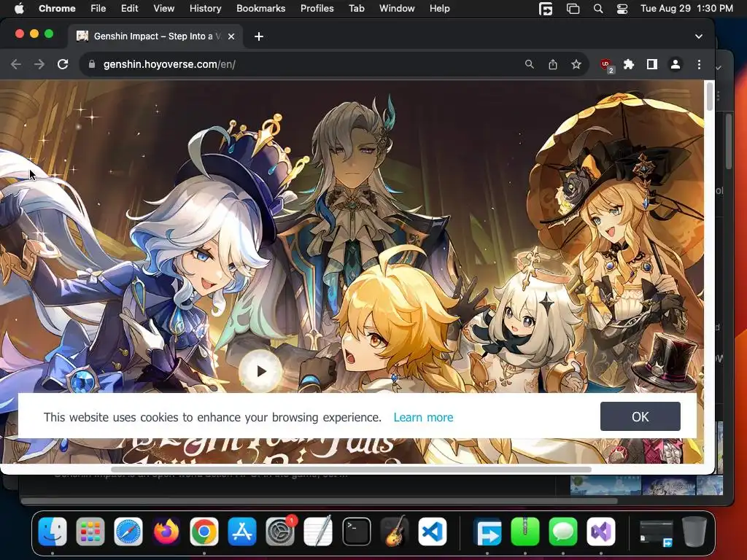The height and width of the screenshot is (560, 747).
Task: Open the App Store from Dock
Action: tap(242, 532)
